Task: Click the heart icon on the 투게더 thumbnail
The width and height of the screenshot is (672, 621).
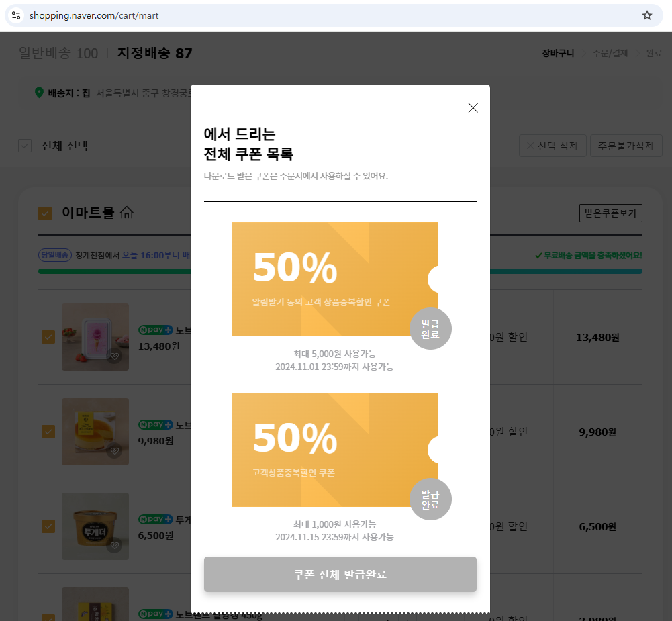Action: pyautogui.click(x=115, y=545)
